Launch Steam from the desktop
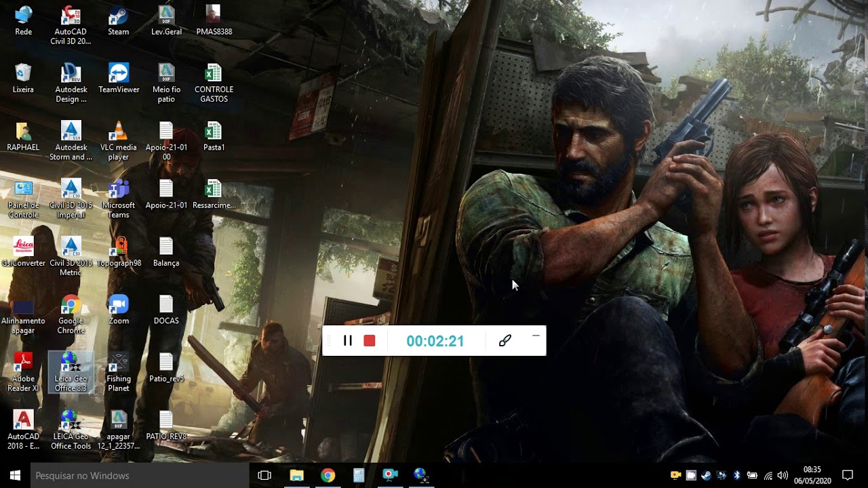This screenshot has height=488, width=868. (x=118, y=21)
